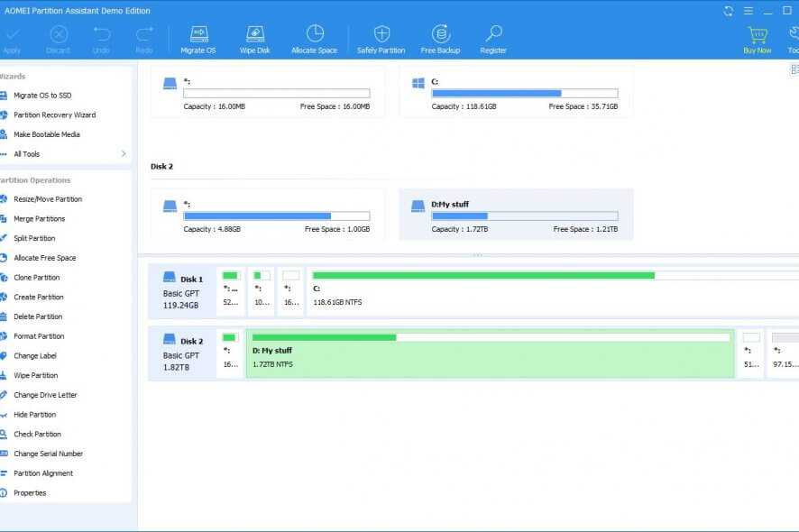Screen dimensions: 799x532
Task: Select the 51... partition on Disk 2 map
Action: [751, 353]
